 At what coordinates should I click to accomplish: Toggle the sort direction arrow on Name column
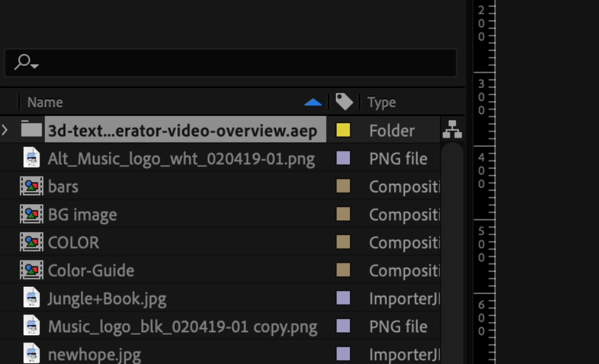313,102
